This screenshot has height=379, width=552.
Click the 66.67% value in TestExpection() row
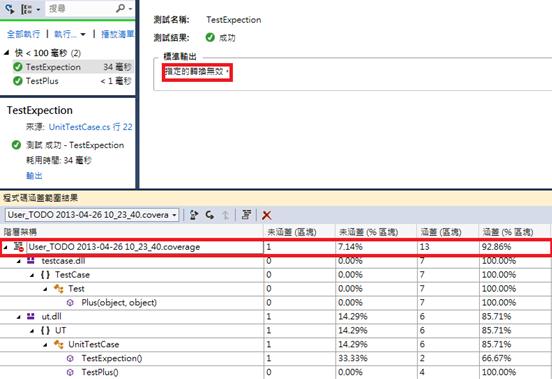click(x=496, y=358)
